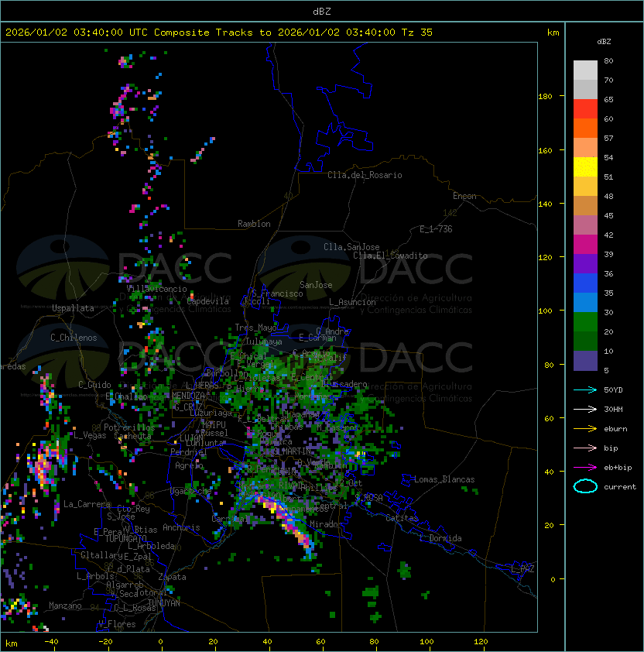Select the light blue 30–35 dBZ swatch

585,302
